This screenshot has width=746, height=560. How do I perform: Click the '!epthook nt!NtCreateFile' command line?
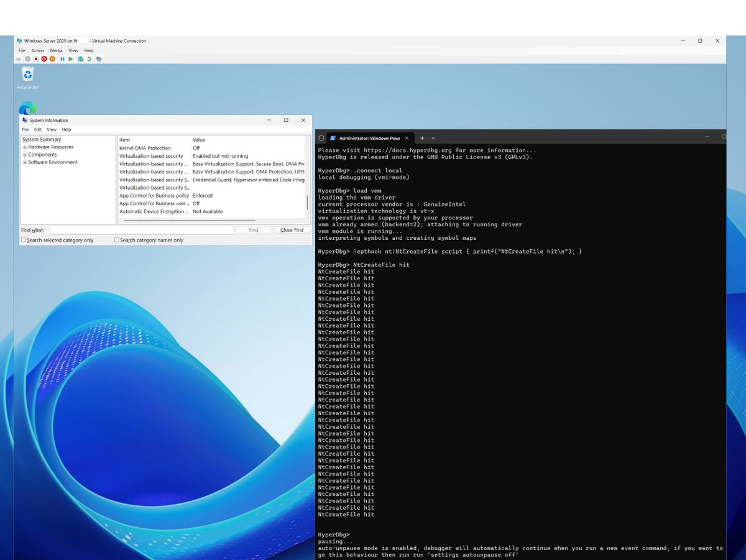449,251
